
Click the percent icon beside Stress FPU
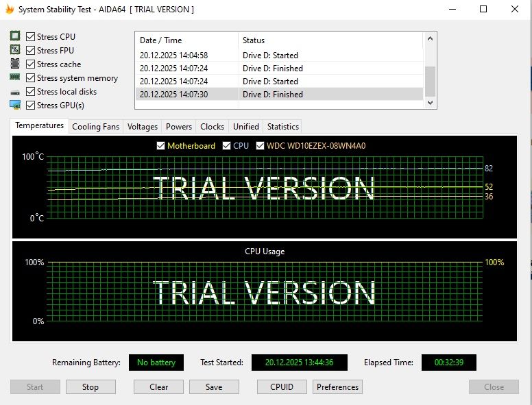tap(15, 49)
